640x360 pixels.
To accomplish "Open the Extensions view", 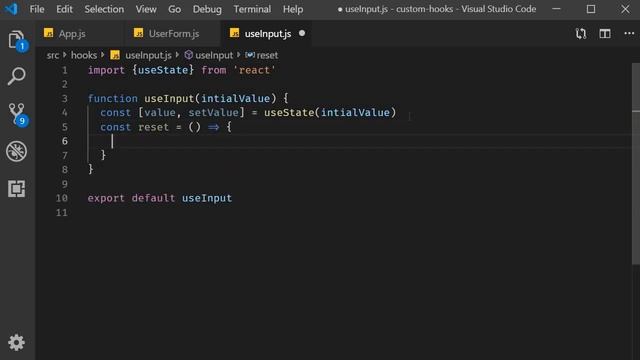I will [x=16, y=189].
